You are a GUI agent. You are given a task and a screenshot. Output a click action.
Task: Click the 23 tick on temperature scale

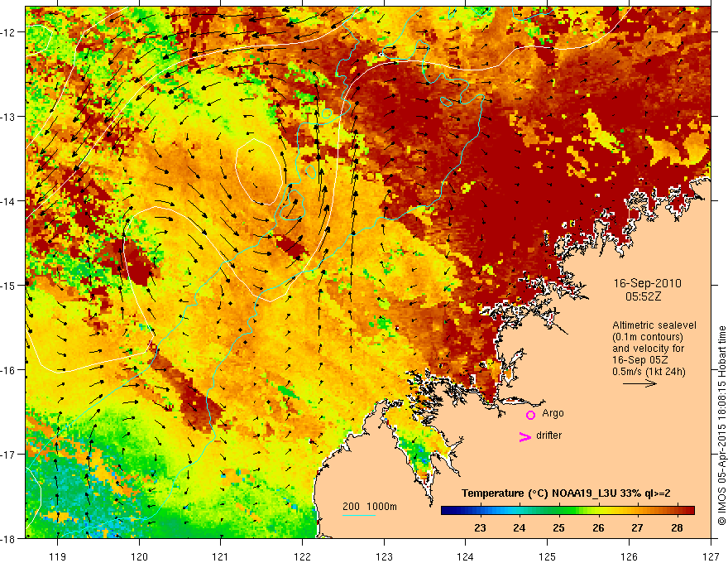click(480, 527)
